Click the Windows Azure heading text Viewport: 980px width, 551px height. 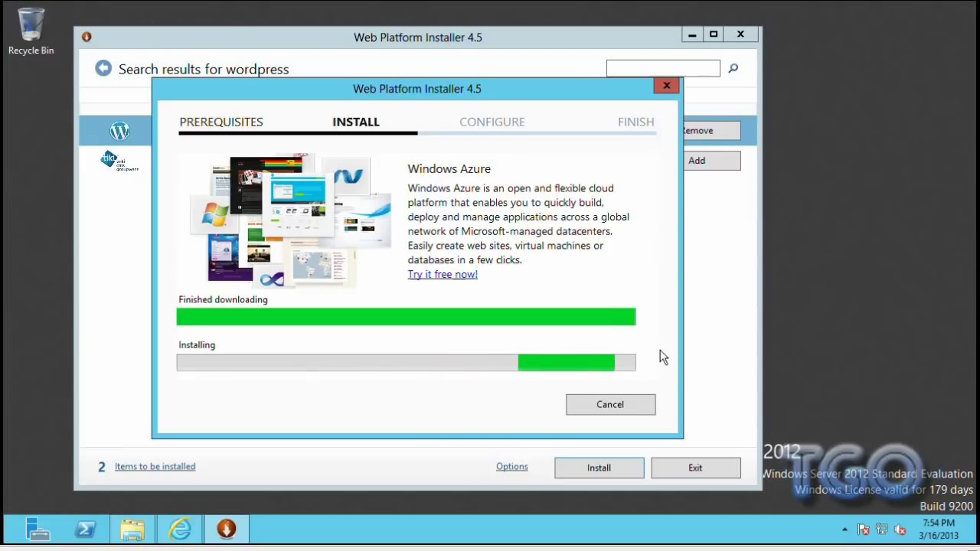[449, 169]
